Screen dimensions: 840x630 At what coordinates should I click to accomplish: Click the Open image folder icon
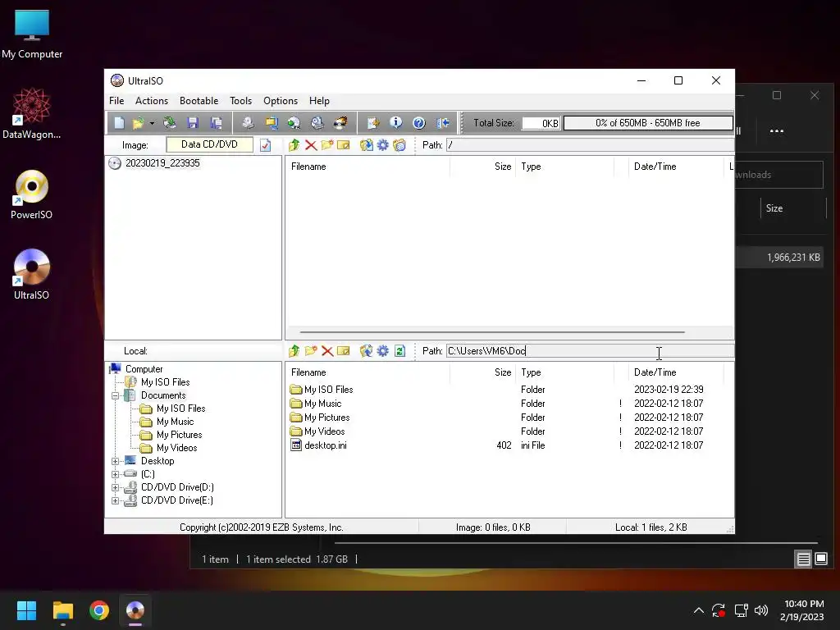point(138,123)
